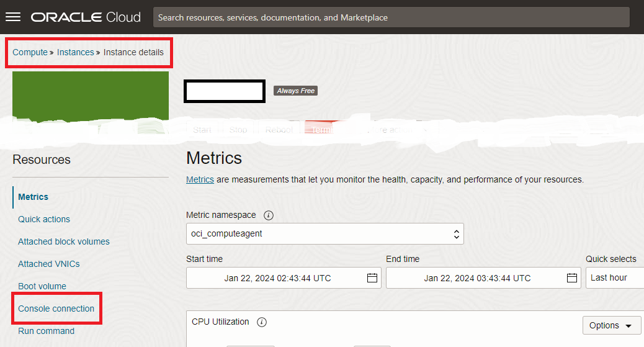The width and height of the screenshot is (644, 347).
Task: Open the hamburger navigation menu
Action: tap(13, 17)
